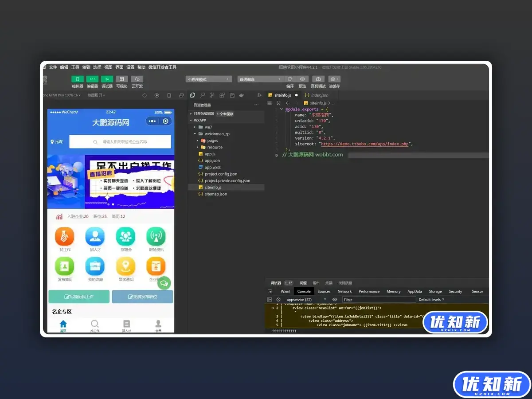Screen dimensions: 532x399
Task: Click the console Filter input field
Action: click(x=377, y=300)
